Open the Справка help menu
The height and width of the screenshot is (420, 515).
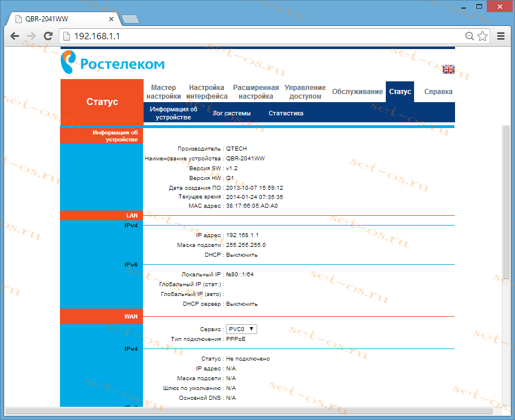tap(438, 92)
